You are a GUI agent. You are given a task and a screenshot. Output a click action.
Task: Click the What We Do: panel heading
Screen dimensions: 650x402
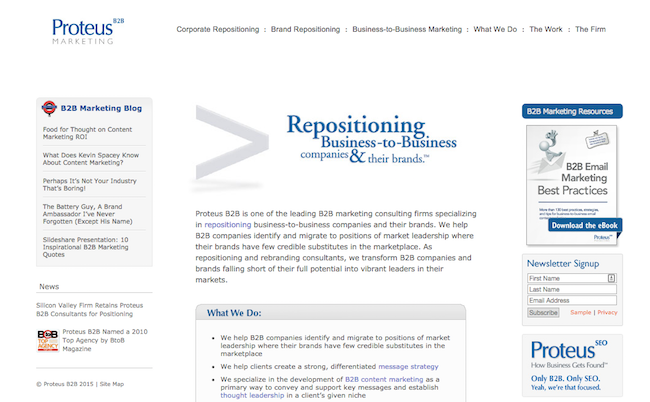[x=234, y=313]
